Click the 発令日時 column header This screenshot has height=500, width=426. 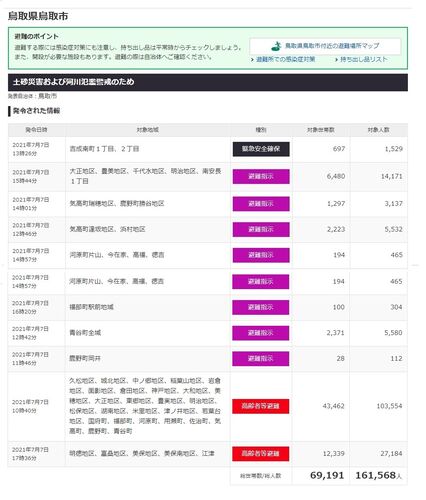pos(36,130)
